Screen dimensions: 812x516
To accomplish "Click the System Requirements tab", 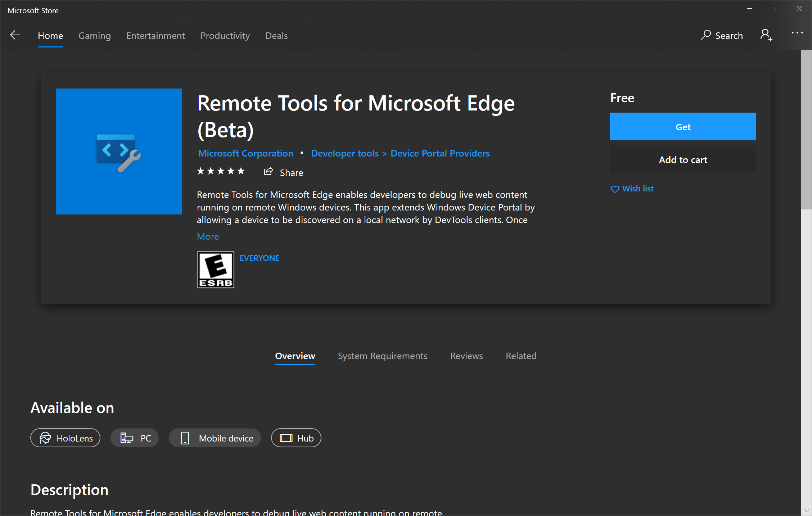I will [382, 356].
